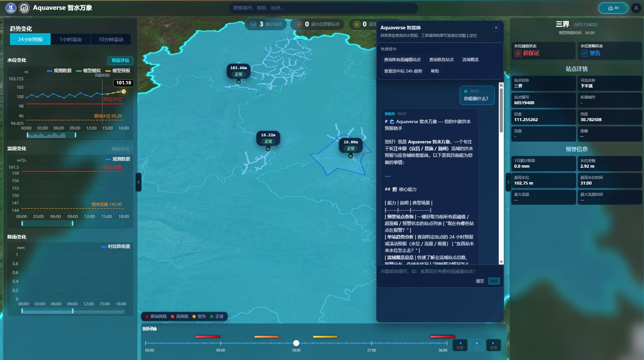Click the 帮助 quick command
Screen dimensions: 644x360
tap(435, 71)
